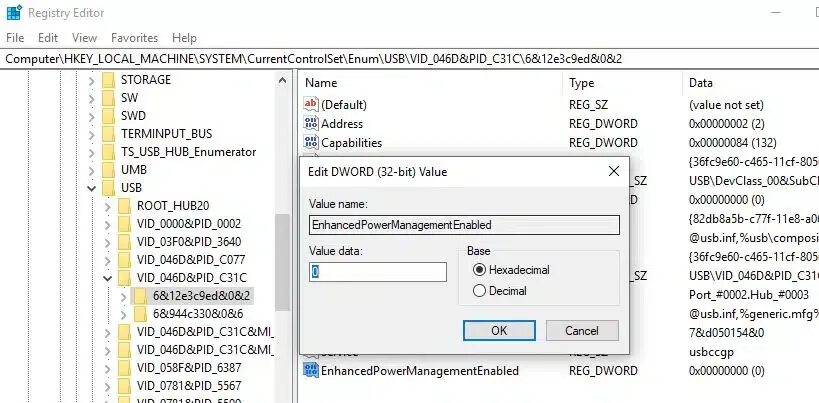Expand the VID_03F0&PID_3640 key

click(108, 242)
